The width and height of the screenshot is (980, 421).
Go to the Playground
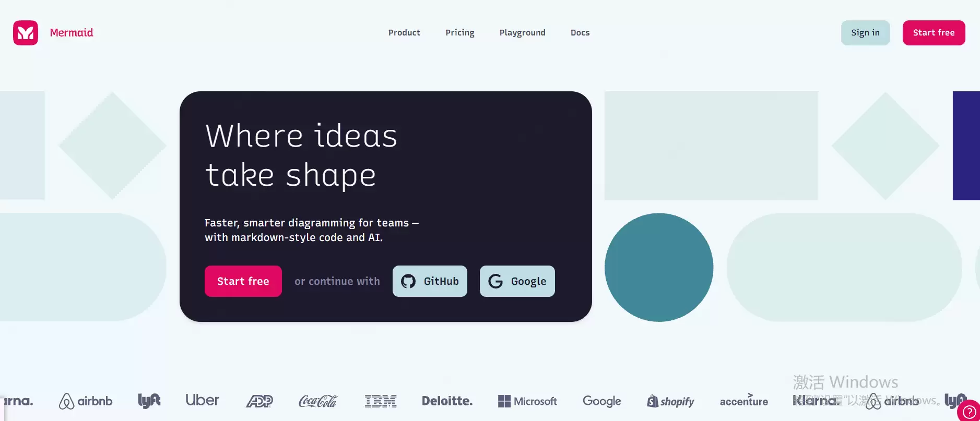[522, 33]
